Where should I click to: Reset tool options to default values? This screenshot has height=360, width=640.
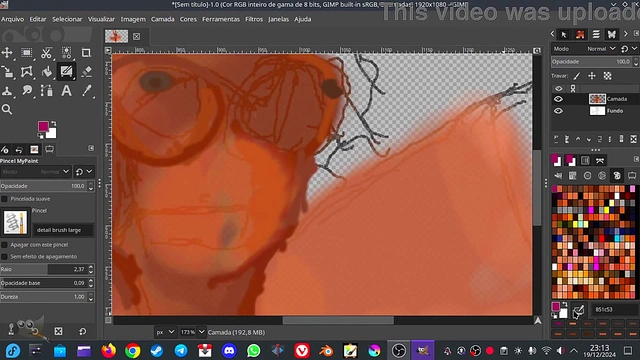(82, 331)
